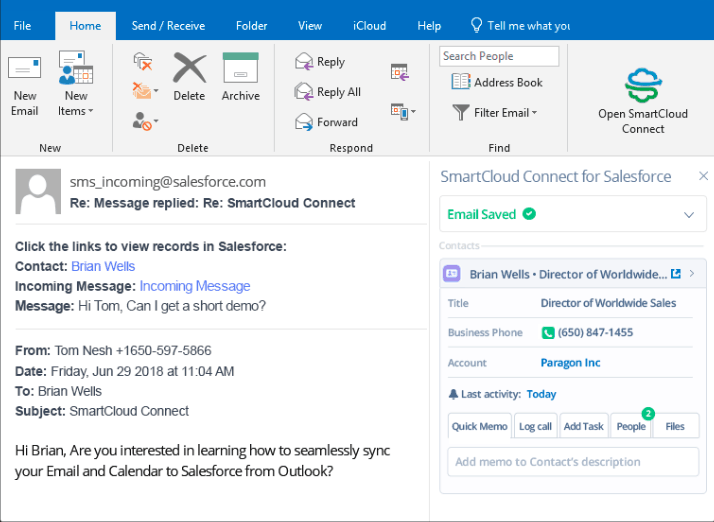Open the Folder tab

pyautogui.click(x=251, y=26)
